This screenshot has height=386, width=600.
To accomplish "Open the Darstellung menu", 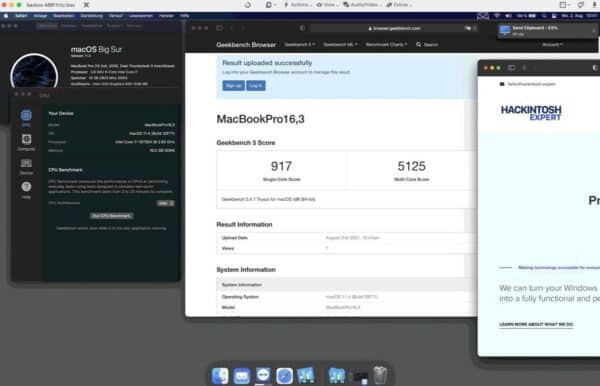I will tap(91, 16).
